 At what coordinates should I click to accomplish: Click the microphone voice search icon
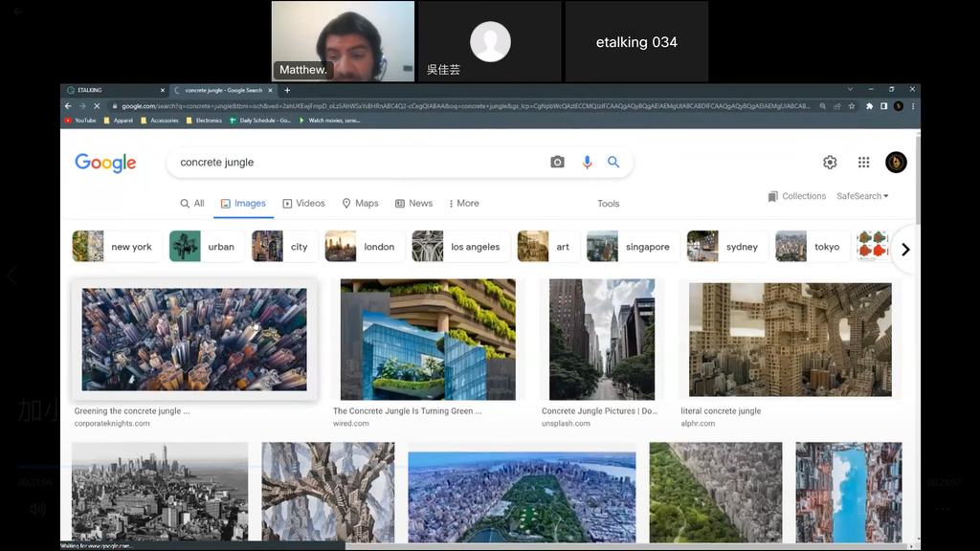tap(587, 163)
